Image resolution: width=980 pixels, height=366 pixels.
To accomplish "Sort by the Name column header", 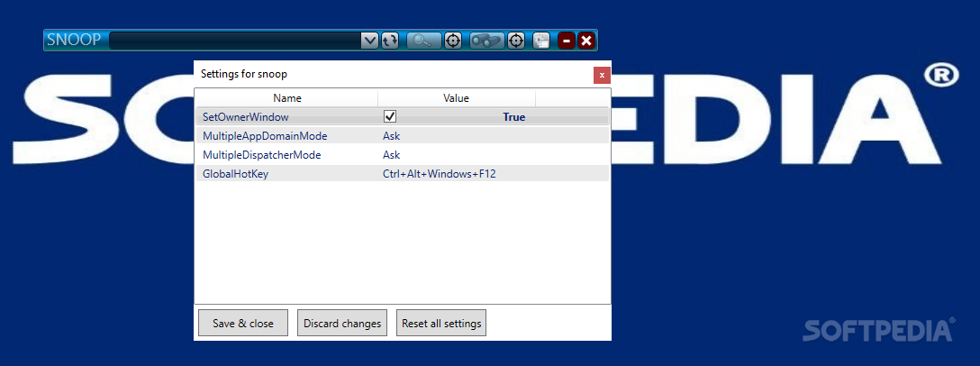I will 286,98.
